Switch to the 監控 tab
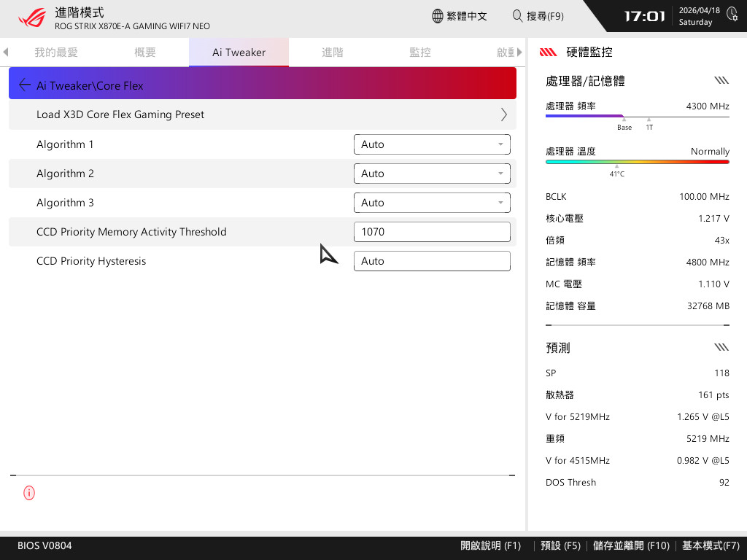The height and width of the screenshot is (560, 747). (x=420, y=52)
